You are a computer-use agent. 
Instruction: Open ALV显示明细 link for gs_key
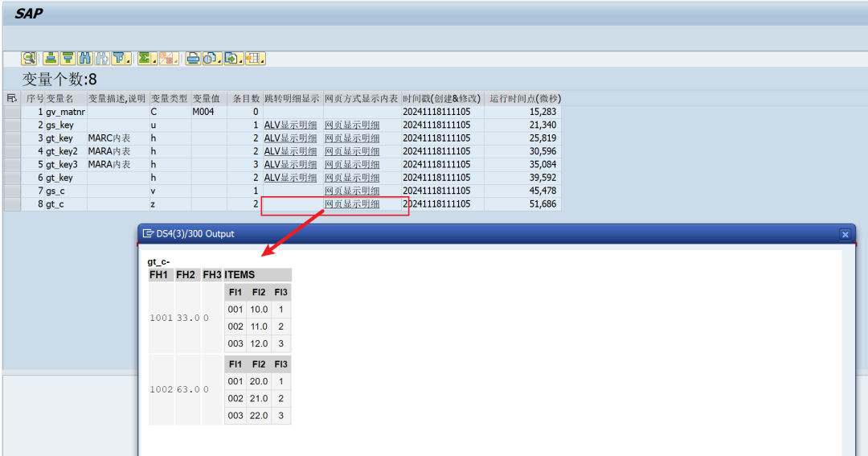290,125
